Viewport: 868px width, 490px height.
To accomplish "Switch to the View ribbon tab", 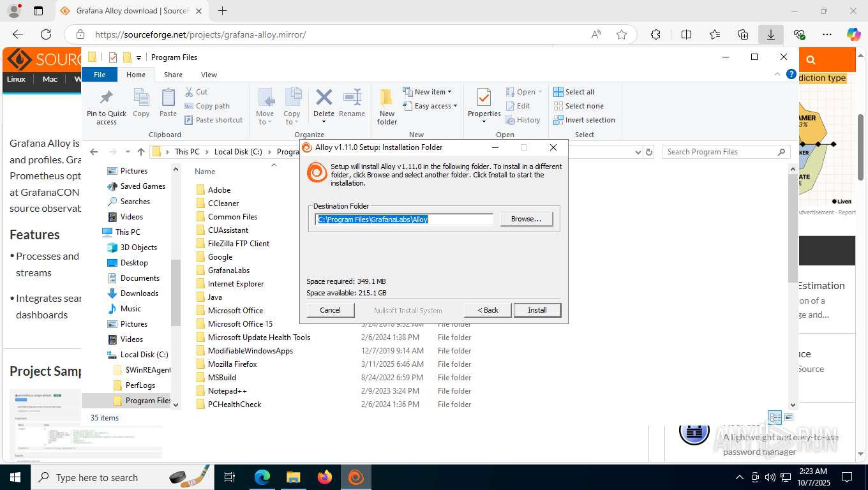I will pyautogui.click(x=209, y=75).
